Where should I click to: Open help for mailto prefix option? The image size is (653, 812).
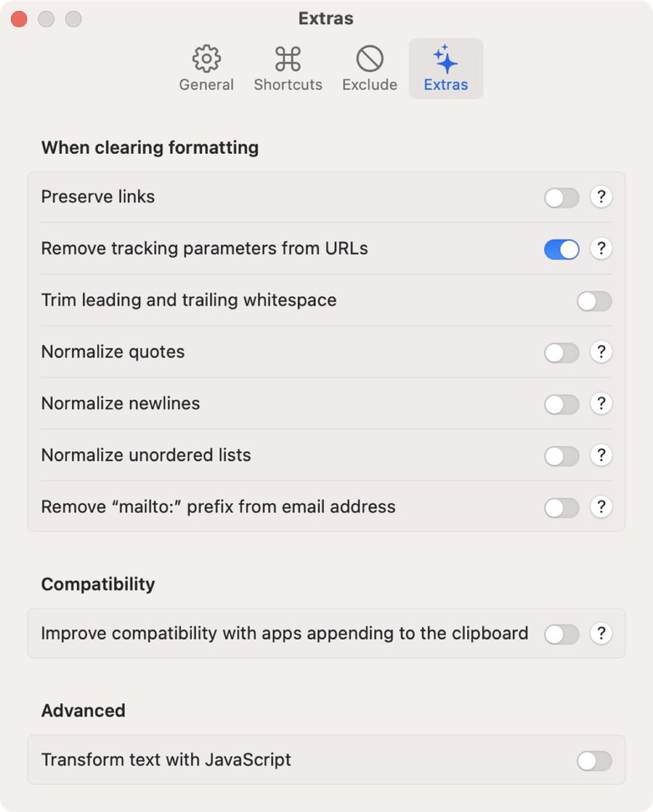click(x=601, y=507)
